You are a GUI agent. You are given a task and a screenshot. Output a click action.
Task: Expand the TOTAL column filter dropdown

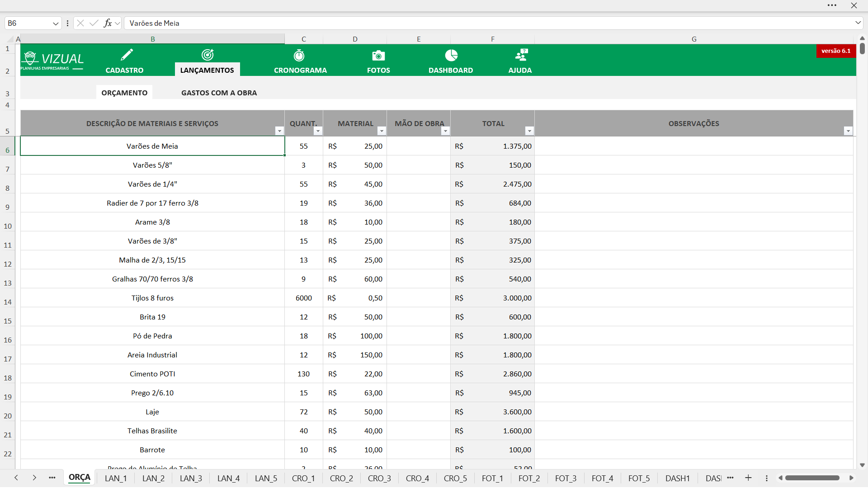[x=529, y=131]
